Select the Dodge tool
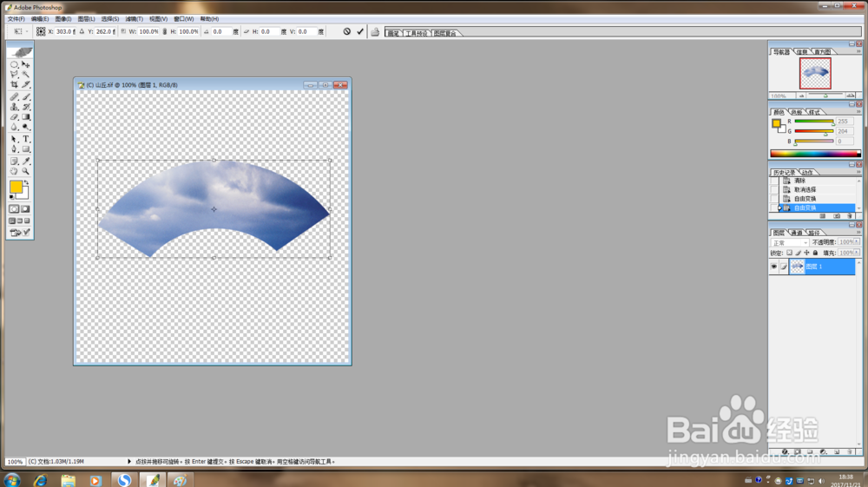This screenshot has width=868, height=487. pyautogui.click(x=25, y=127)
